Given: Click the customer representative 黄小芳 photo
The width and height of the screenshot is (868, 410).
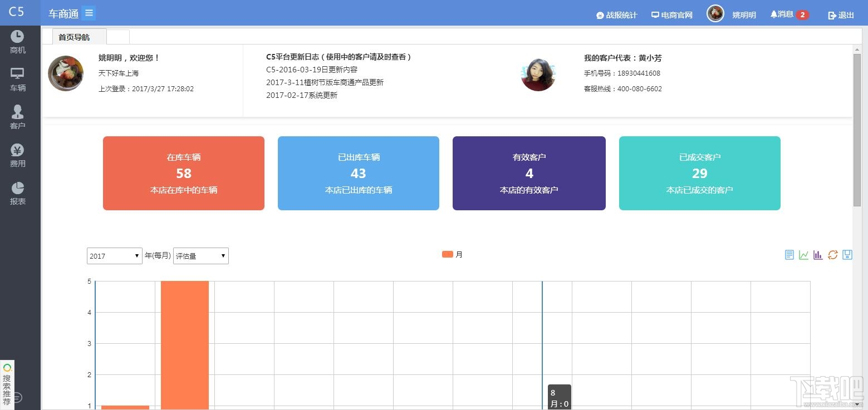Looking at the screenshot, I should click(x=538, y=74).
